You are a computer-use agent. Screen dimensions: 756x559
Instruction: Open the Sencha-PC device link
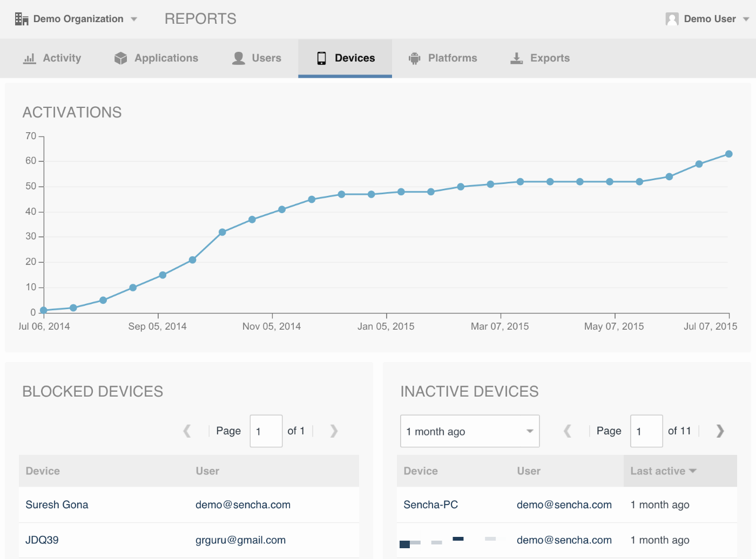(430, 505)
